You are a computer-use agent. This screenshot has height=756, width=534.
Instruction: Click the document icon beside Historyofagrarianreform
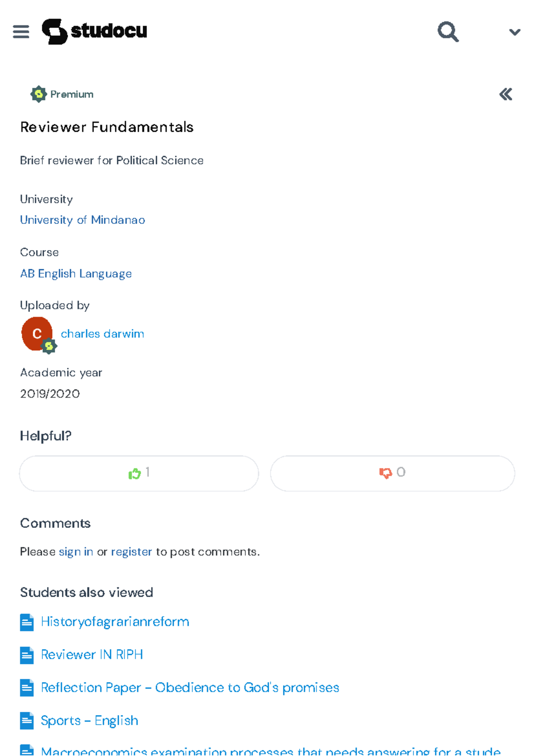click(26, 622)
